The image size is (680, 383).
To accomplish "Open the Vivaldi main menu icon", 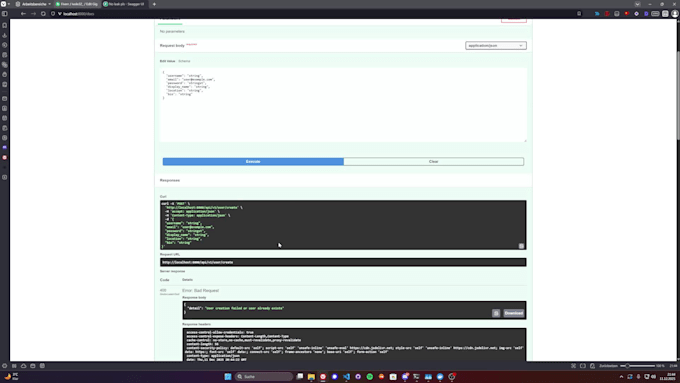I will pos(3,4).
